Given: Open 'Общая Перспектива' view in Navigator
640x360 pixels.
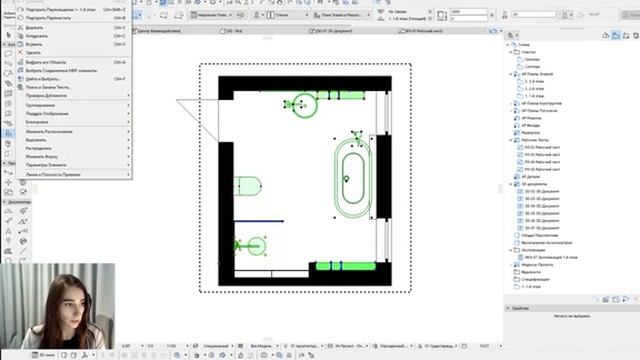Looking at the screenshot, I should coord(540,236).
